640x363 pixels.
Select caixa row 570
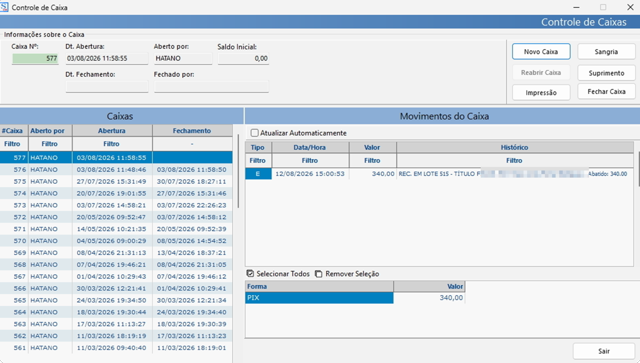(x=116, y=241)
